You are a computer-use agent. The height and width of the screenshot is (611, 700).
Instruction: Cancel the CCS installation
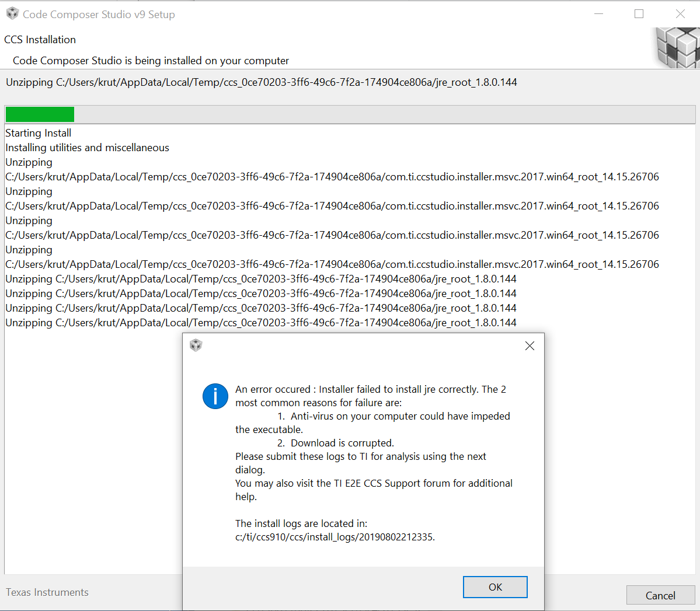(660, 595)
